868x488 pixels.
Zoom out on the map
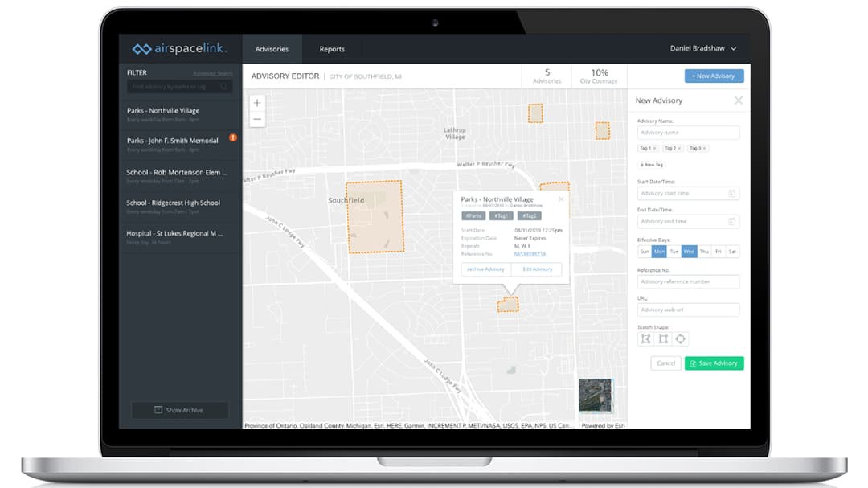(x=257, y=119)
